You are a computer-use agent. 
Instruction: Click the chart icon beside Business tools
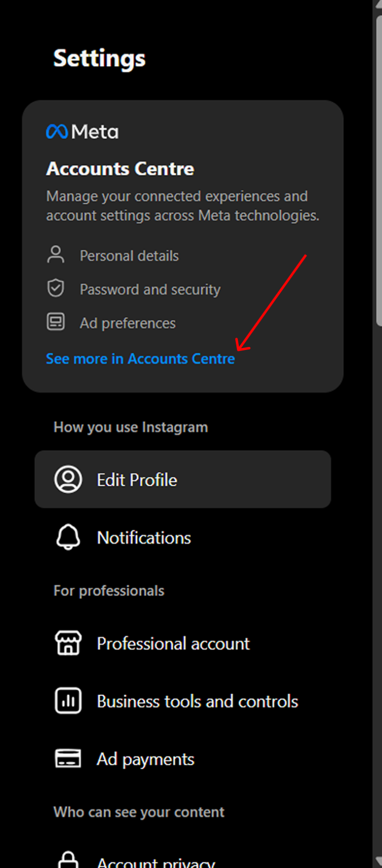click(x=68, y=700)
